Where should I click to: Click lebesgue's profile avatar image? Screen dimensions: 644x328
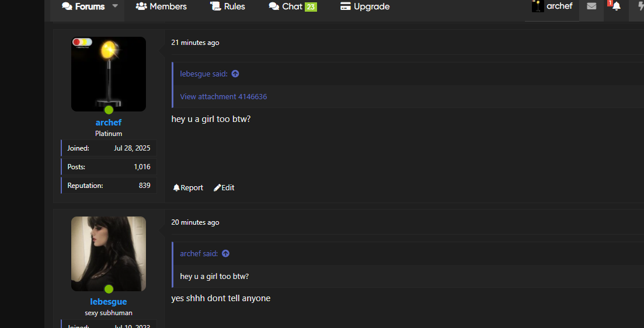[109, 254]
